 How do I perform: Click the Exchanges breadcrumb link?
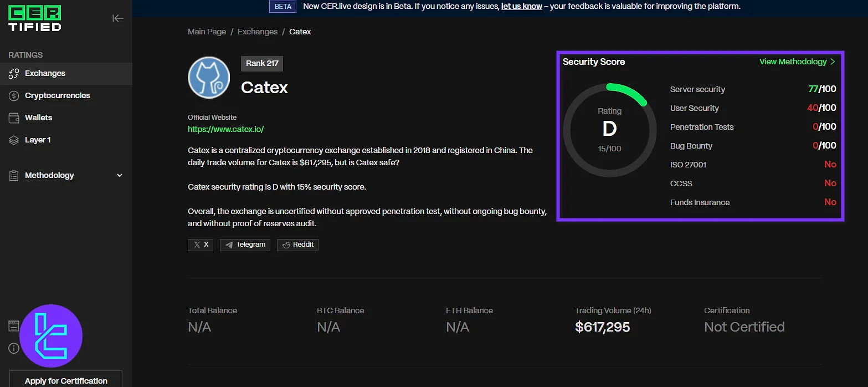258,32
